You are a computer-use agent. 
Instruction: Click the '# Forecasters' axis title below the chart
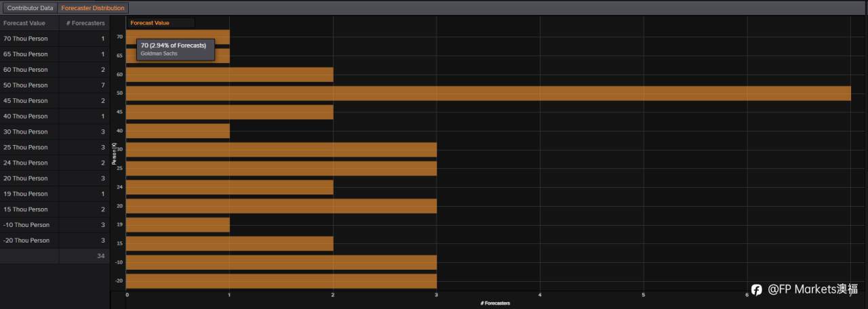[495, 303]
